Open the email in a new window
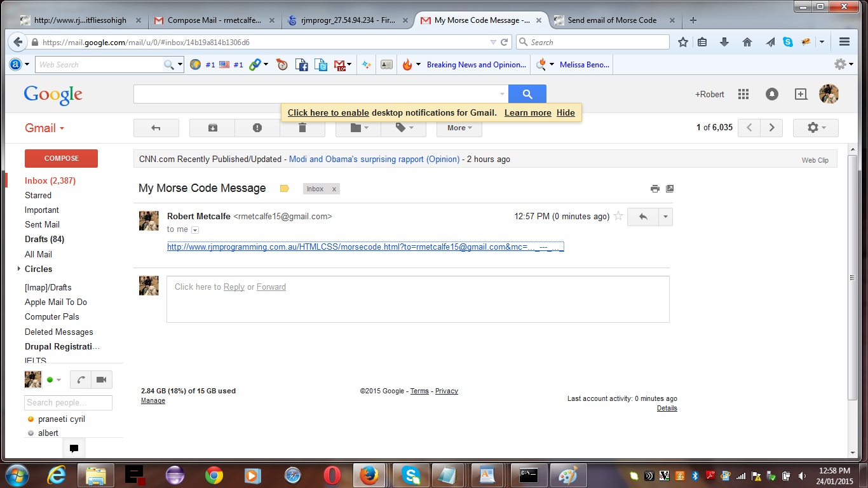 click(x=669, y=189)
